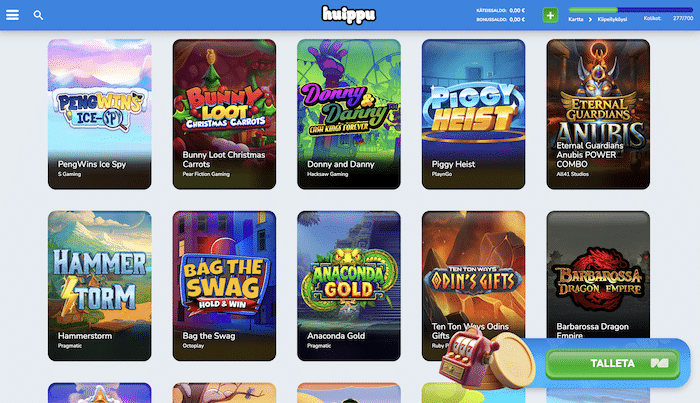The height and width of the screenshot is (403, 700).
Task: Open Anaconda Gold game
Action: [349, 286]
